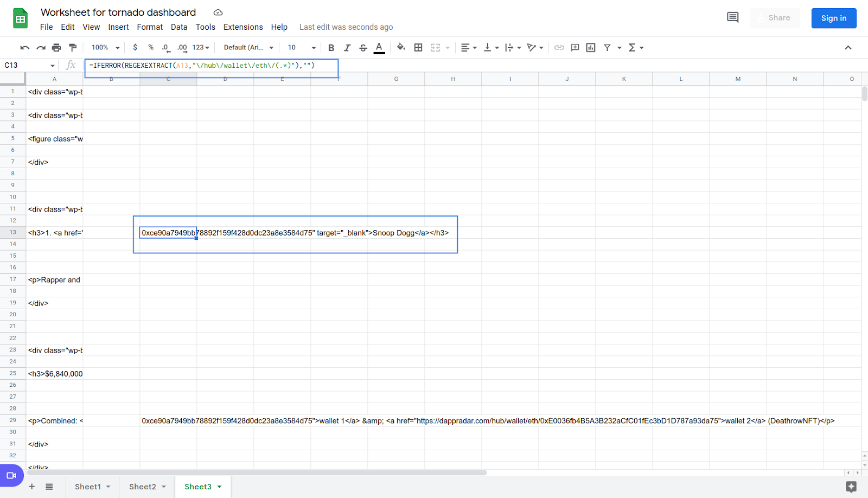Image resolution: width=868 pixels, height=498 pixels.
Task: Open the comment history icon
Action: pyautogui.click(x=733, y=18)
